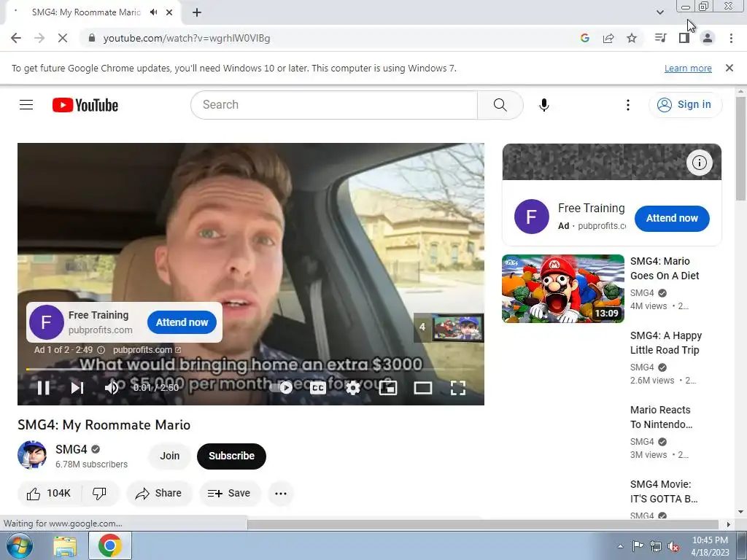Close the SMG4: My Roommate Mario tab
This screenshot has height=560, width=747.
(x=169, y=12)
